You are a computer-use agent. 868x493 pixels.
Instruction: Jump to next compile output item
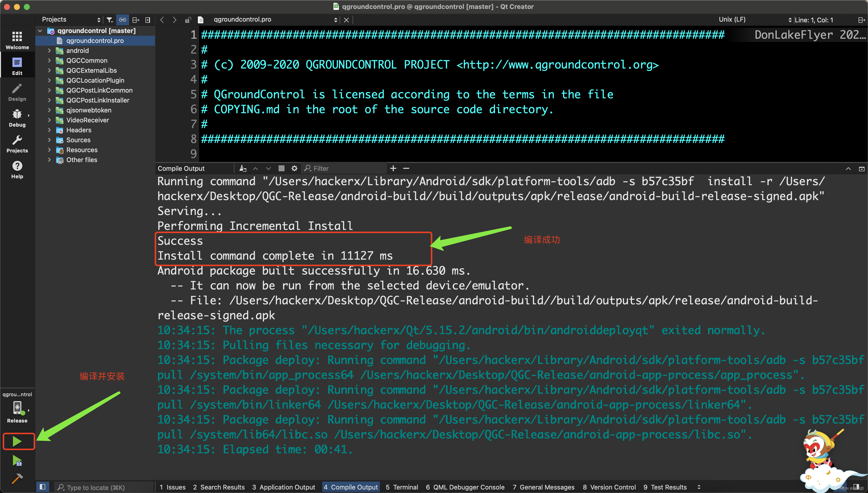pyautogui.click(x=268, y=168)
